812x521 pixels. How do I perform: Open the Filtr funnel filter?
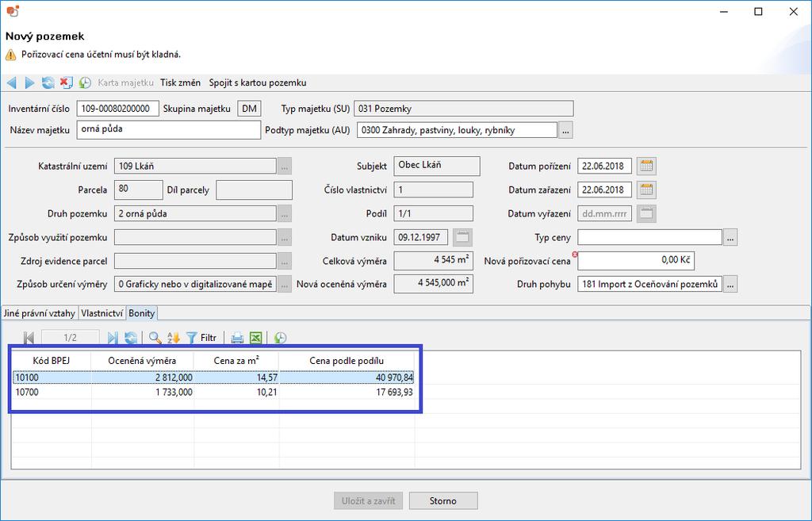[x=201, y=338]
